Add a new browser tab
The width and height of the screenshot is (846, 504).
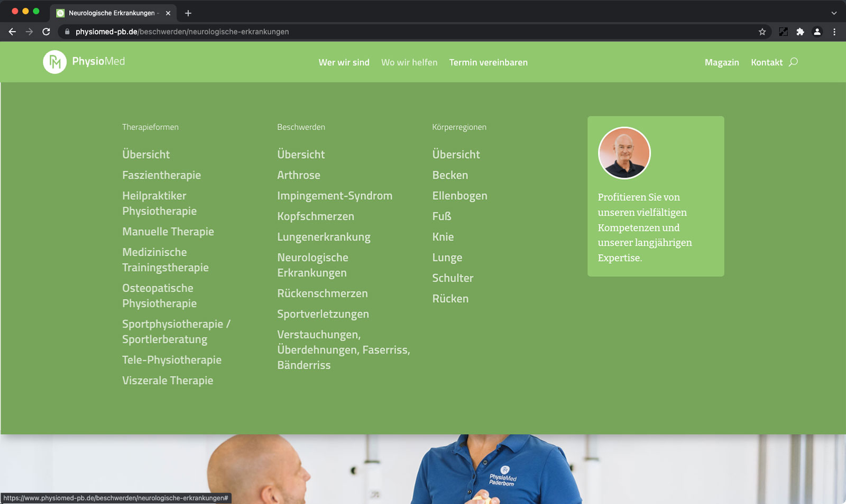pyautogui.click(x=188, y=13)
